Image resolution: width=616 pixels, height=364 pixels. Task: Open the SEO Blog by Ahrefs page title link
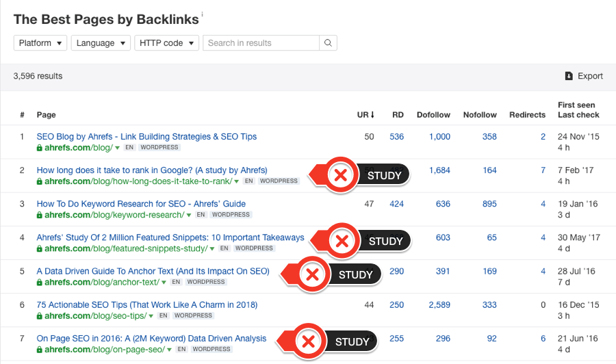click(x=146, y=137)
